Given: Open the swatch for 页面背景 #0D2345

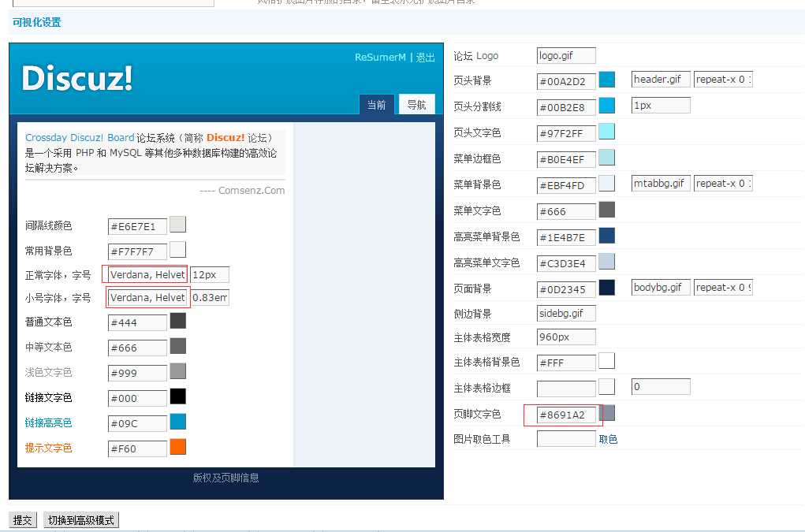Looking at the screenshot, I should tap(607, 288).
